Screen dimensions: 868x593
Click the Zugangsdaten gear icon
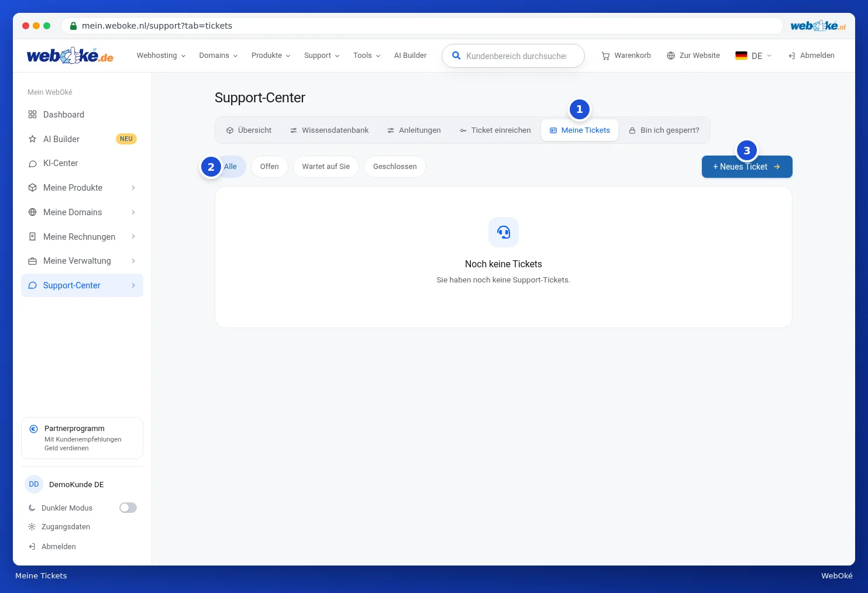(32, 527)
